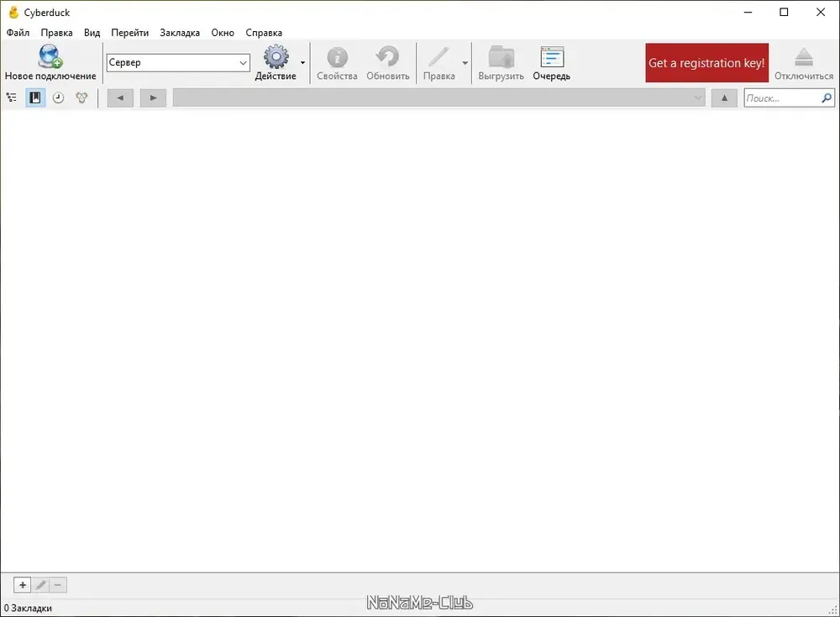Click the Отключиться eject icon
Viewport: 840px width, 617px height.
pos(804,57)
